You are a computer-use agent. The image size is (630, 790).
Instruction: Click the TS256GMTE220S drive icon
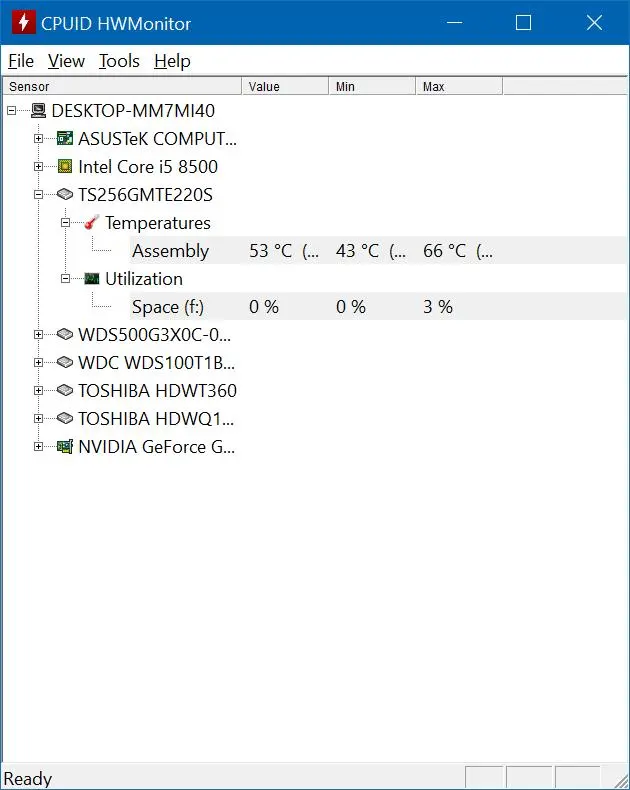(65, 194)
